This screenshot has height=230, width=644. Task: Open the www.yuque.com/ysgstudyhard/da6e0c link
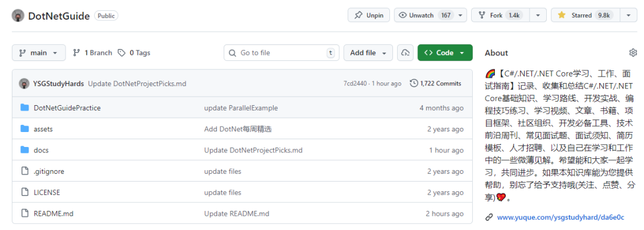[561, 217]
